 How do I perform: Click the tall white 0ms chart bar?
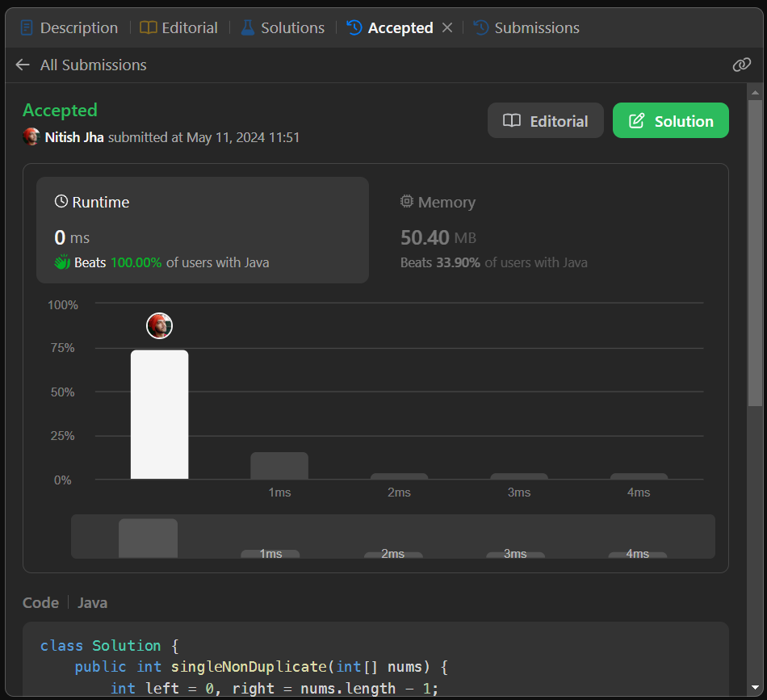160,414
